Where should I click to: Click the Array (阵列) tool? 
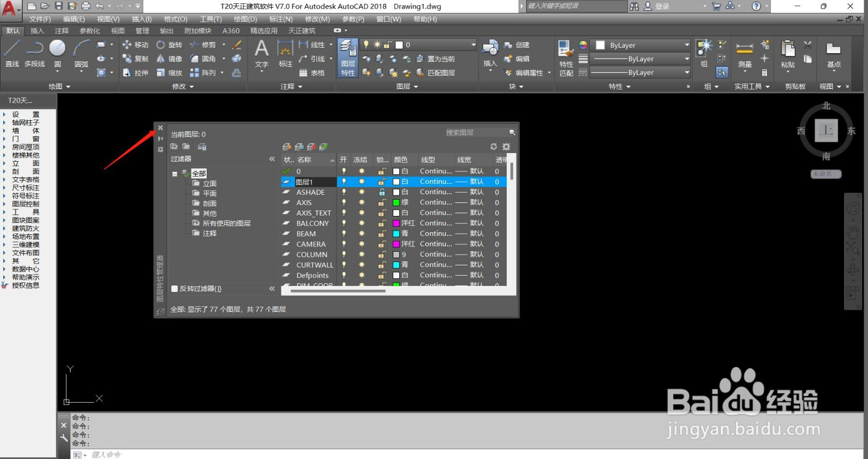point(203,73)
